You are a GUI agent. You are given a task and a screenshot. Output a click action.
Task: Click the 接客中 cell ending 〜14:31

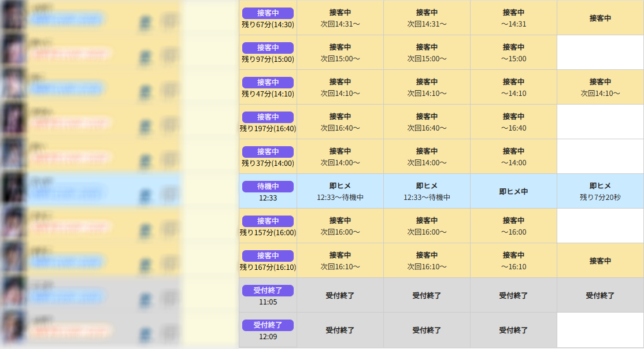coord(513,18)
